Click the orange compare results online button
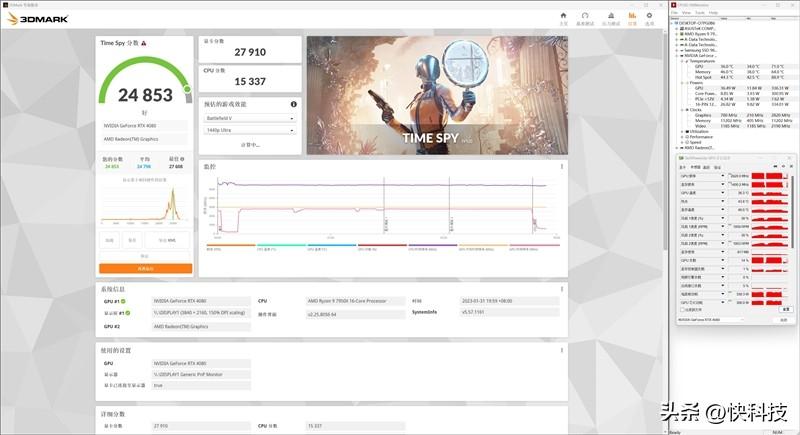 click(x=145, y=269)
